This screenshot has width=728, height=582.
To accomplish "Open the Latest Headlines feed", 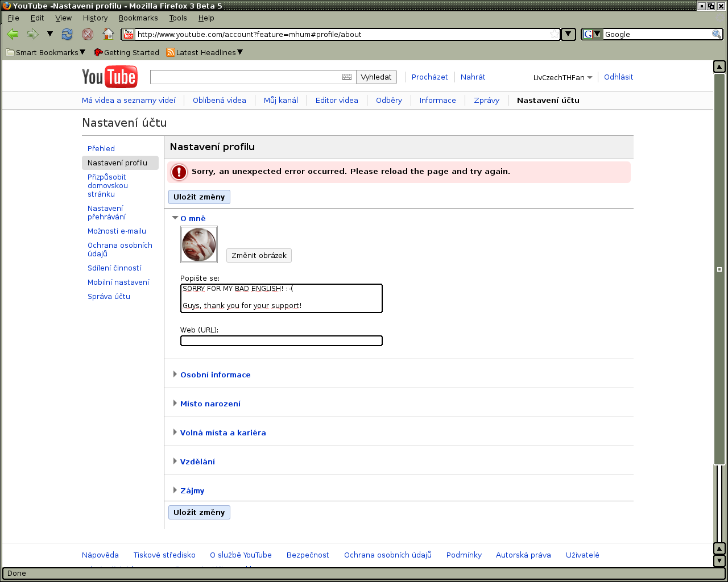I will pyautogui.click(x=204, y=52).
